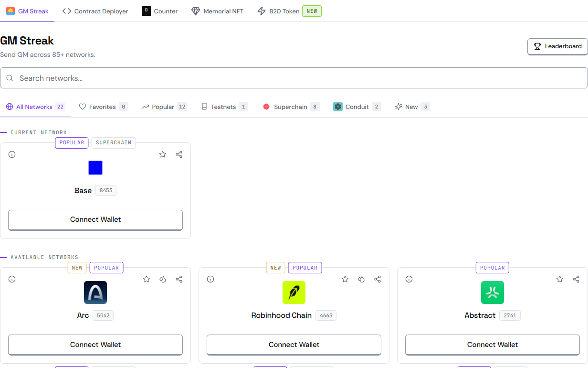Share the Abstract network
This screenshot has width=588, height=368.
(576, 279)
